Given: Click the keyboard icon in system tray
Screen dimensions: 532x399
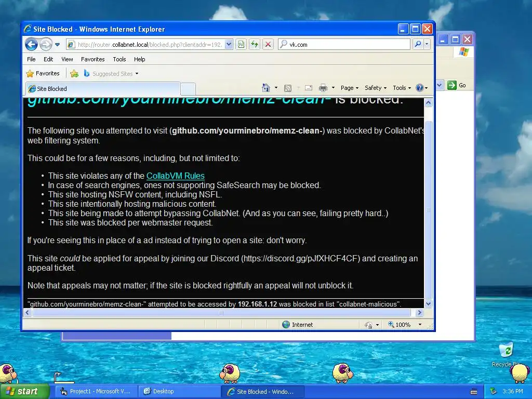Looking at the screenshot, I should pos(474,392).
